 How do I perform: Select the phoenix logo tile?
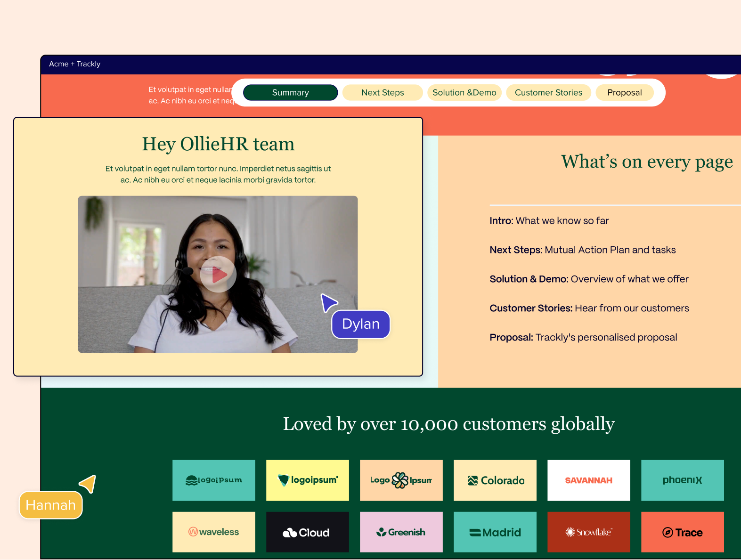(x=683, y=480)
